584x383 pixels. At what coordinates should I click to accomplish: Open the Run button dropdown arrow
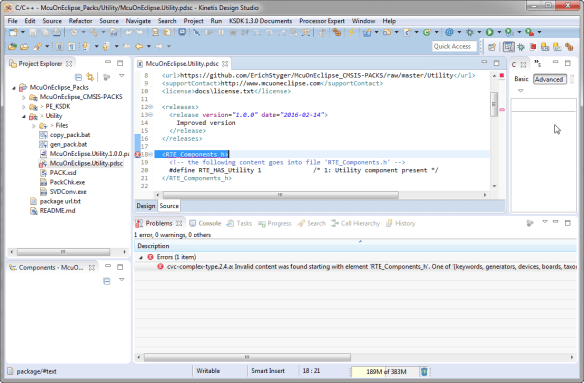click(x=499, y=32)
